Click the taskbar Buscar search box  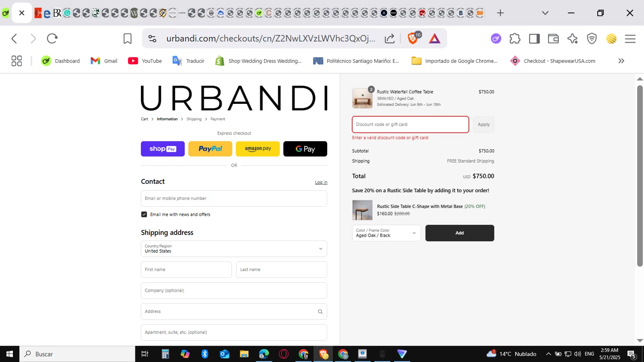77,354
